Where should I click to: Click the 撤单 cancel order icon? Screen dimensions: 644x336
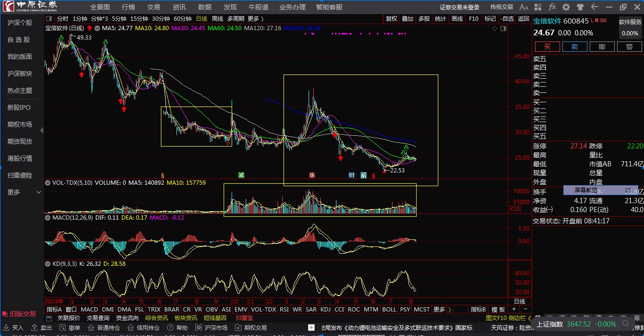[x=63, y=328]
